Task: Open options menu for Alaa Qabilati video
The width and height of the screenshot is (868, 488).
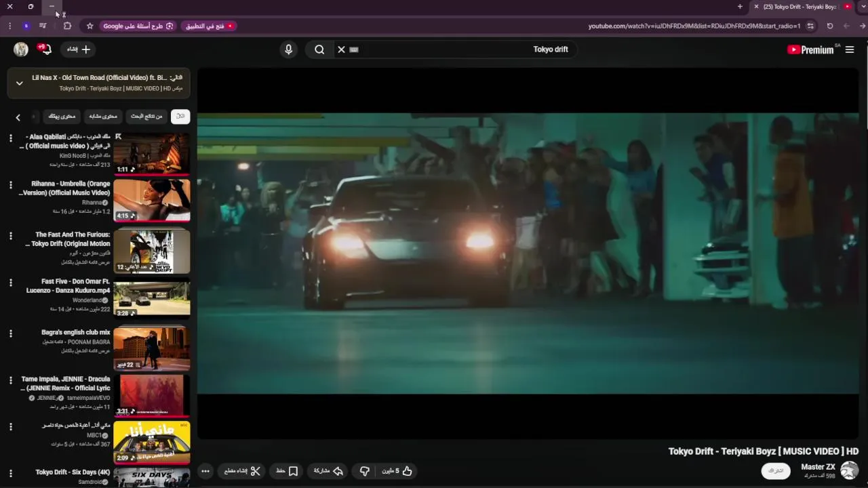Action: click(x=10, y=138)
